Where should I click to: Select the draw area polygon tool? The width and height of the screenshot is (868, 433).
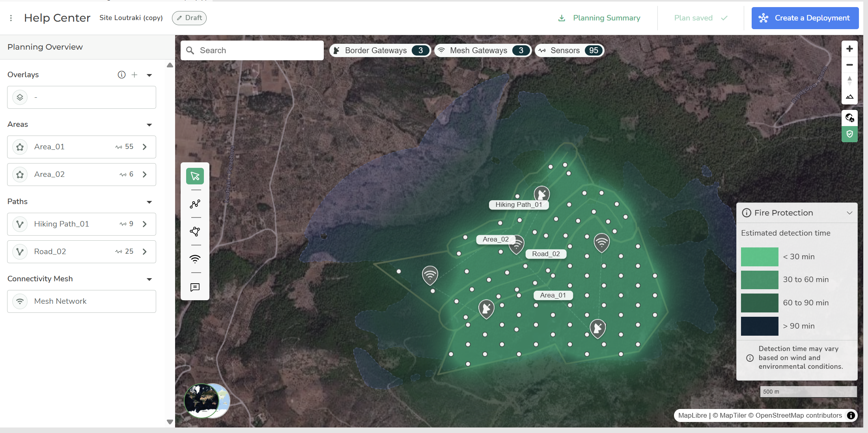pyautogui.click(x=195, y=232)
